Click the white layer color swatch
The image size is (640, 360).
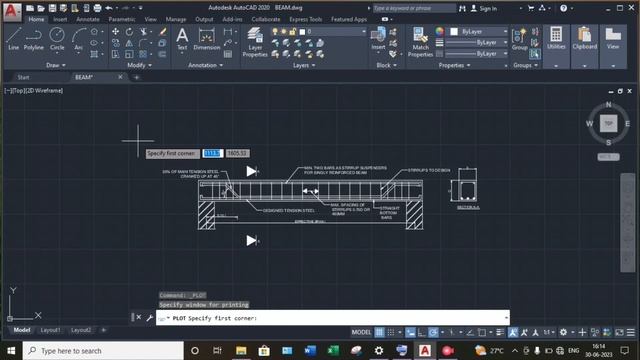(x=302, y=31)
